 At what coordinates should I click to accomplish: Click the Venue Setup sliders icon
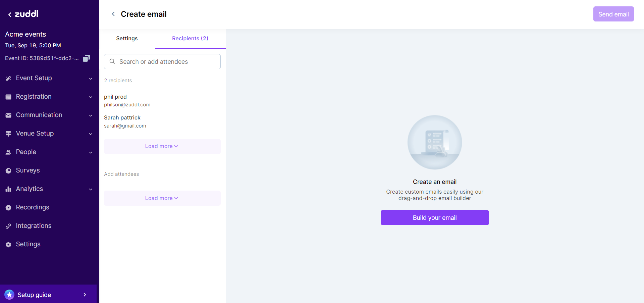tap(8, 134)
